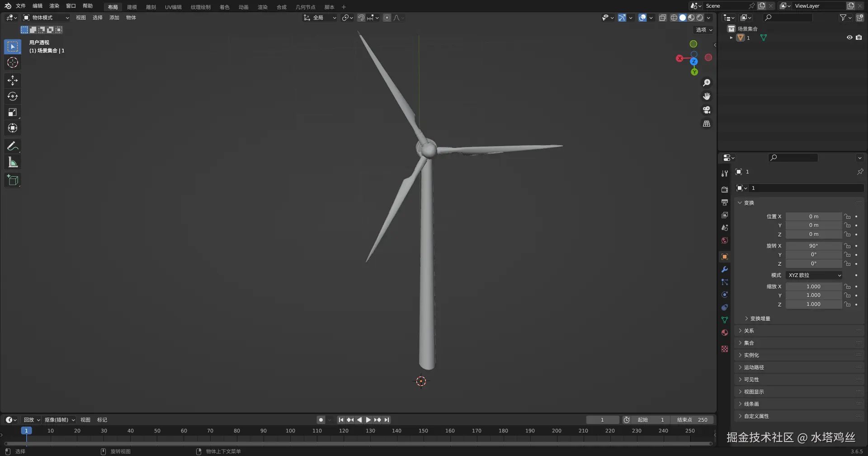Toggle X-ray display in viewport header

tap(663, 18)
